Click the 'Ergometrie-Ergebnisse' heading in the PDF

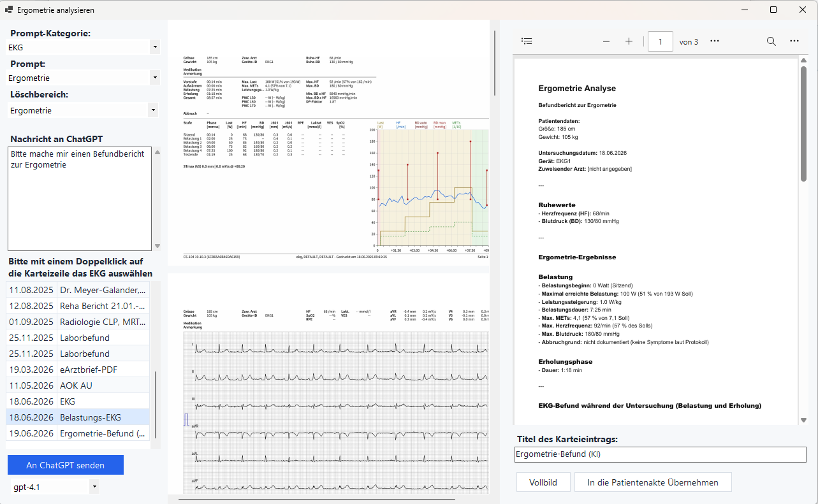tap(577, 257)
